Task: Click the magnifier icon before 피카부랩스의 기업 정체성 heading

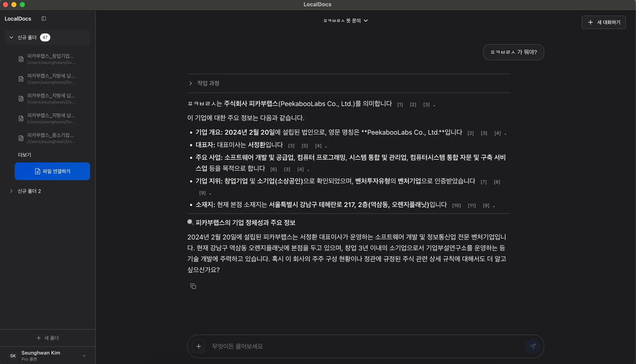Action: [190, 222]
